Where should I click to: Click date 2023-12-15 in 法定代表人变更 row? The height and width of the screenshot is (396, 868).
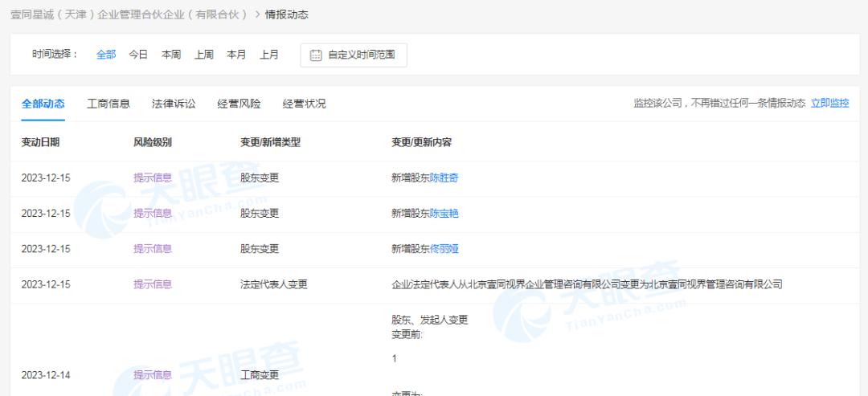tap(46, 284)
